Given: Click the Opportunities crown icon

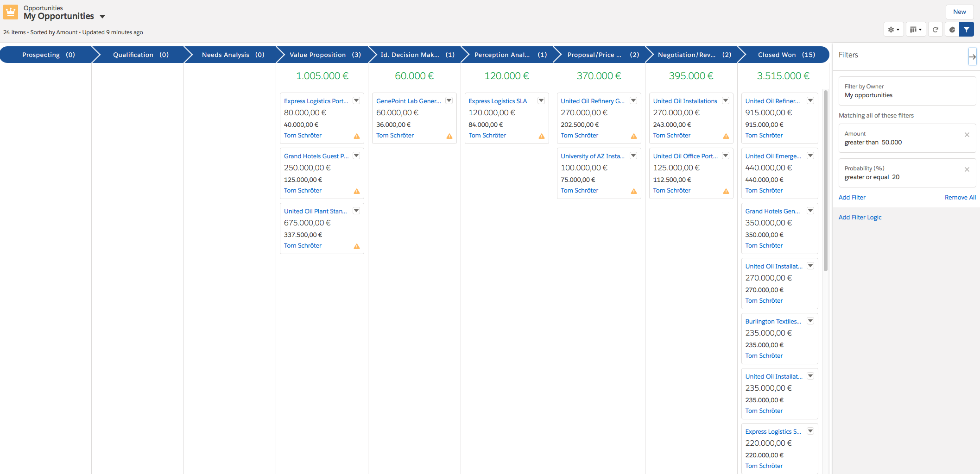Looking at the screenshot, I should click(11, 12).
